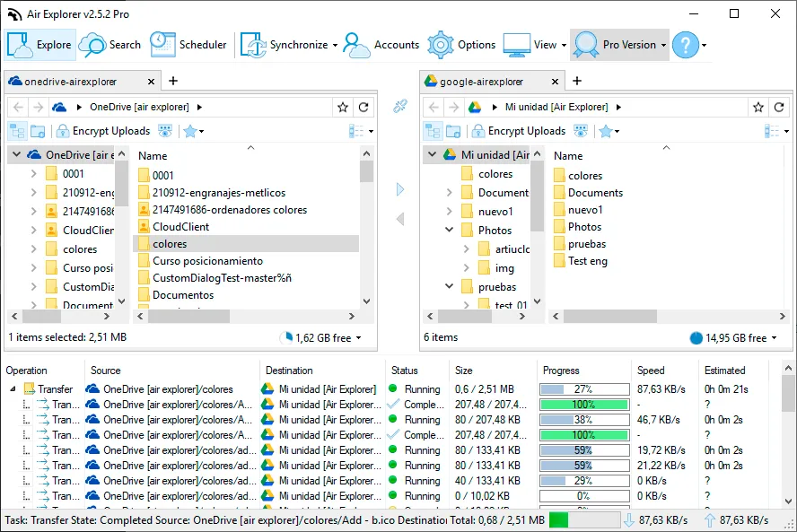Expand the CloudClient tree node
The height and width of the screenshot is (532, 797).
[x=33, y=231]
